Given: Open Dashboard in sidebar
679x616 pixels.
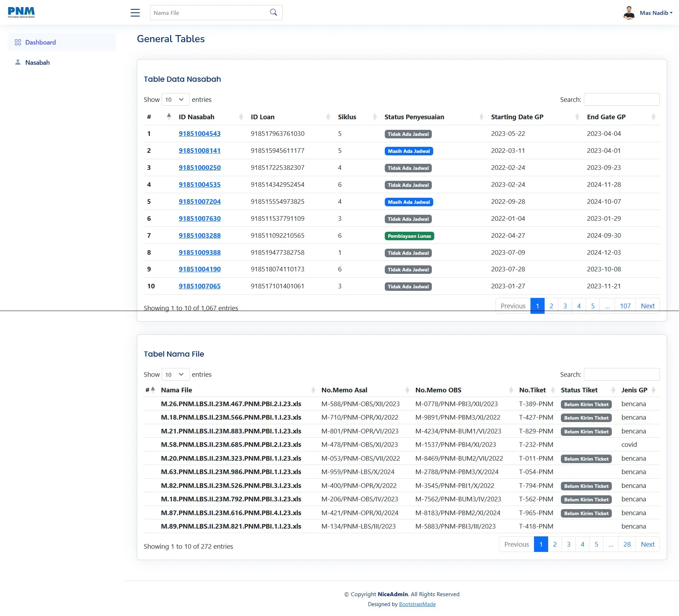Looking at the screenshot, I should tap(62, 42).
